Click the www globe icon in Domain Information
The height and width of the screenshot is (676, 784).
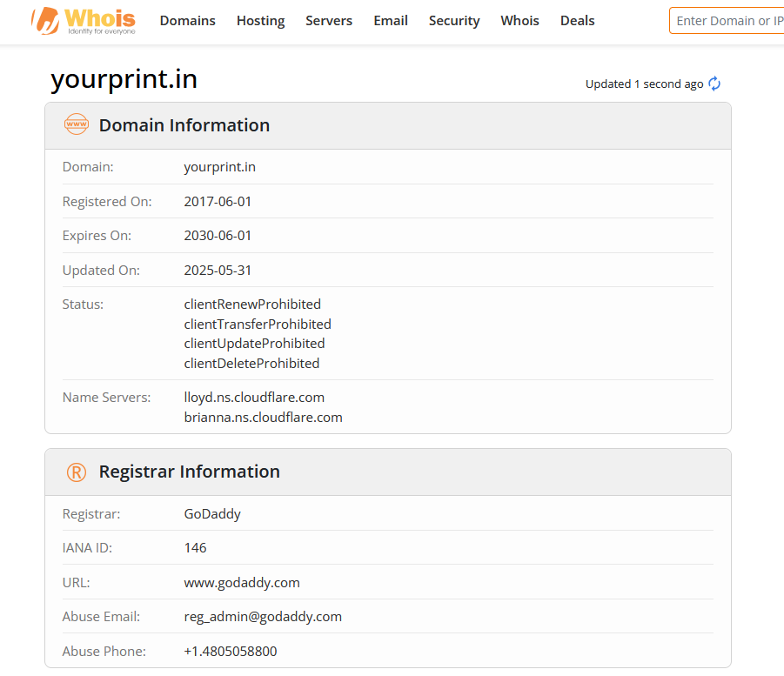click(x=77, y=124)
